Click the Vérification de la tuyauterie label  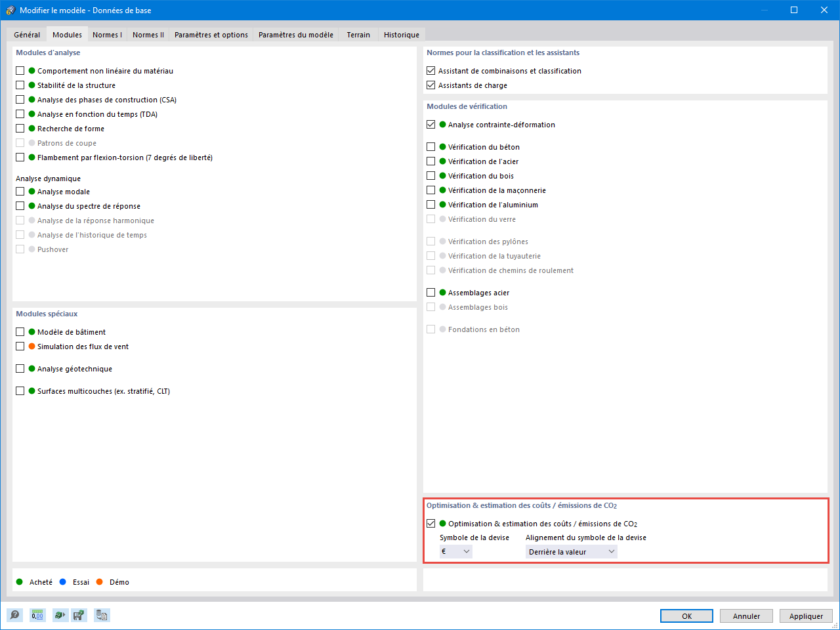(494, 256)
